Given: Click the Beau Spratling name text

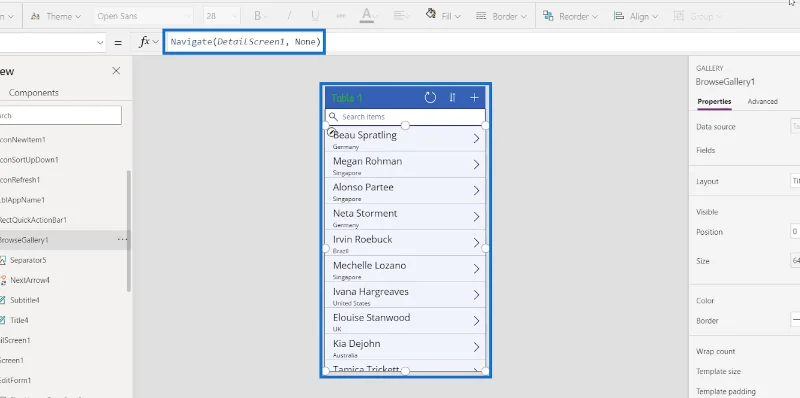Looking at the screenshot, I should (365, 135).
